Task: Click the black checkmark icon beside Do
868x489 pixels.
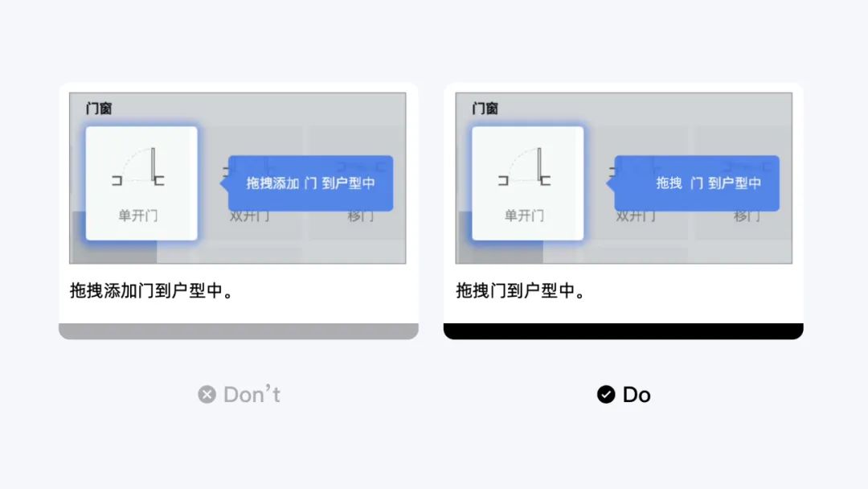Action: pyautogui.click(x=606, y=395)
